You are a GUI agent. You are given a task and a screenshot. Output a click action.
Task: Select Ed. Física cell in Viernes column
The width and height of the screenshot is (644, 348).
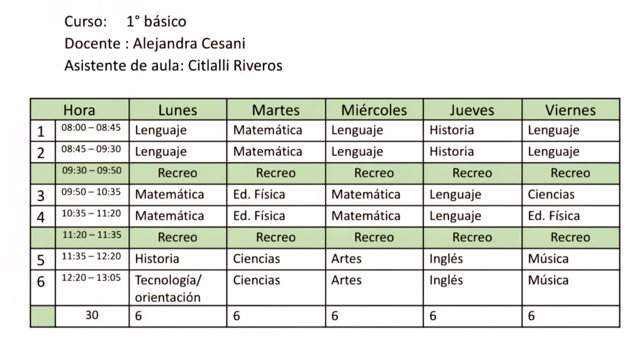570,216
